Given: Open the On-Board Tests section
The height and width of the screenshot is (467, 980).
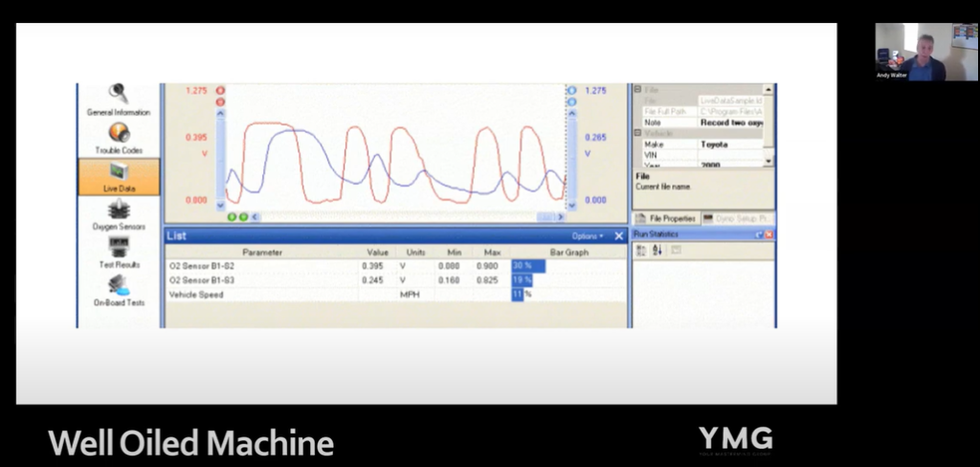Looking at the screenshot, I should (119, 289).
